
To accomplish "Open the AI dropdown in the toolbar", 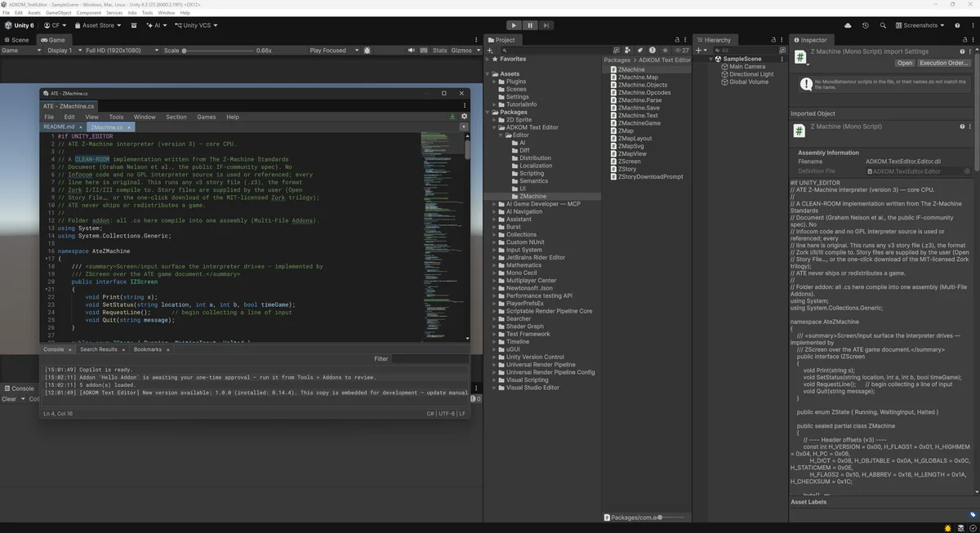I will (x=156, y=25).
